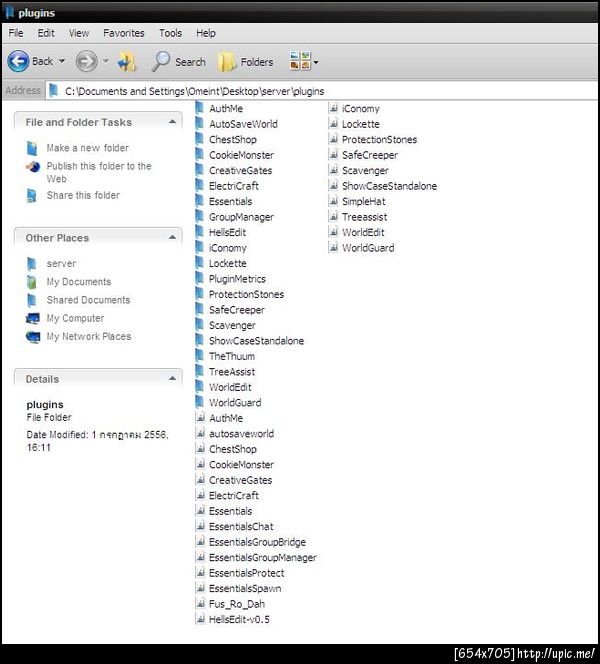Open the Search tool
This screenshot has height=664, width=600.
tap(179, 62)
